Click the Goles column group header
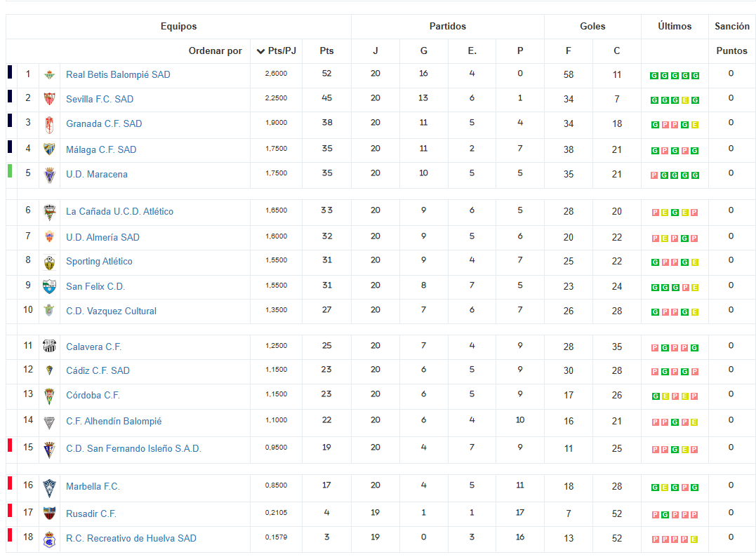Image resolution: width=756 pixels, height=557 pixels. coord(592,27)
